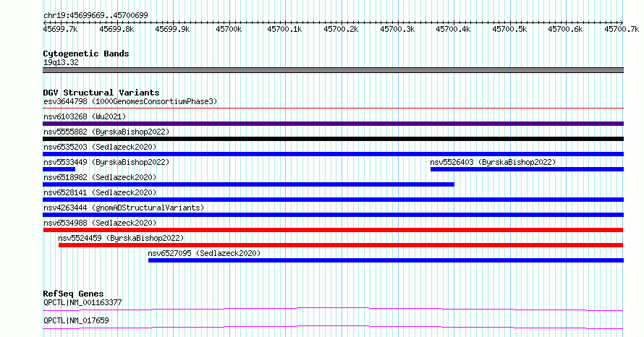Click the 45700.4k ruler tick label
The height and width of the screenshot is (337, 644).
tap(453, 29)
